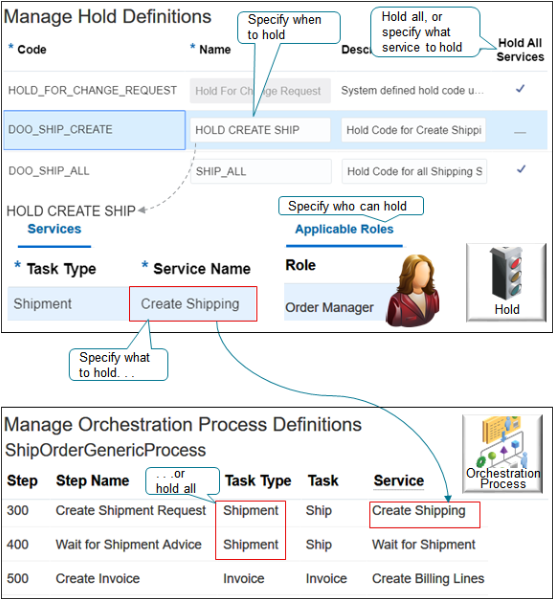The height and width of the screenshot is (600, 554).
Task: Open the Applicable Roles tab
Action: point(344,229)
